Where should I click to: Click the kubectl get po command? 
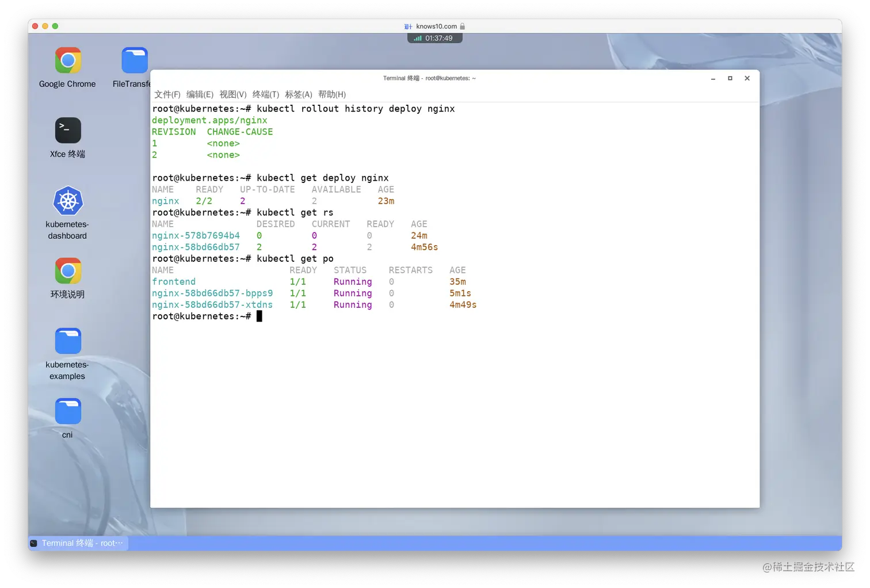coord(295,258)
